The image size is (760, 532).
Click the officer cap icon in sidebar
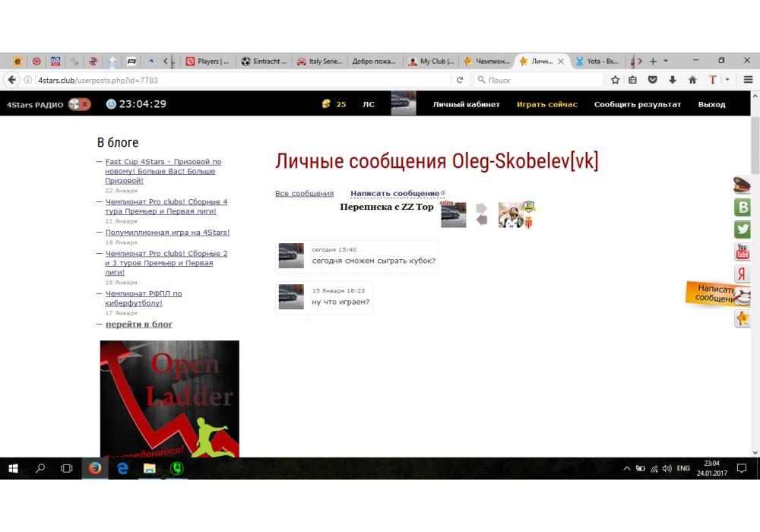(743, 185)
